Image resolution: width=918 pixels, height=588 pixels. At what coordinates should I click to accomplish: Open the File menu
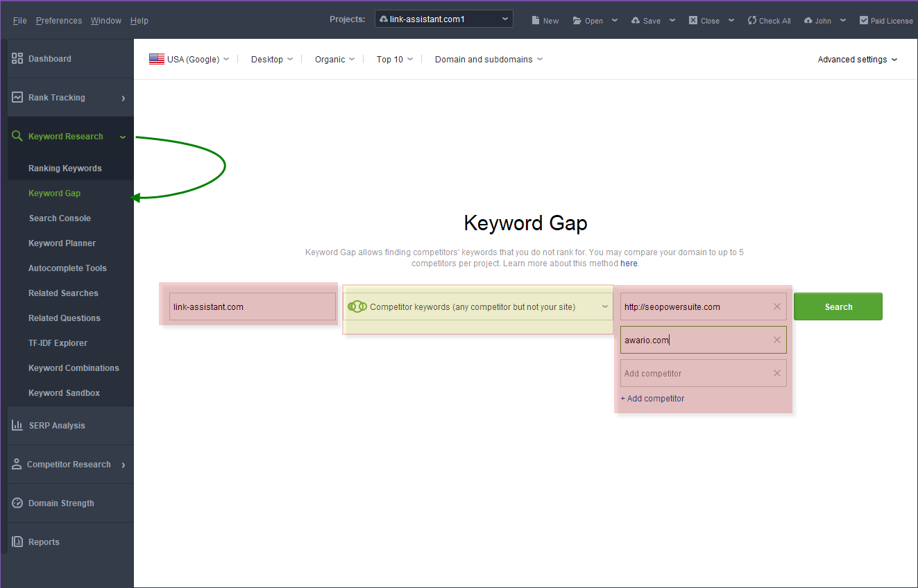[x=19, y=20]
